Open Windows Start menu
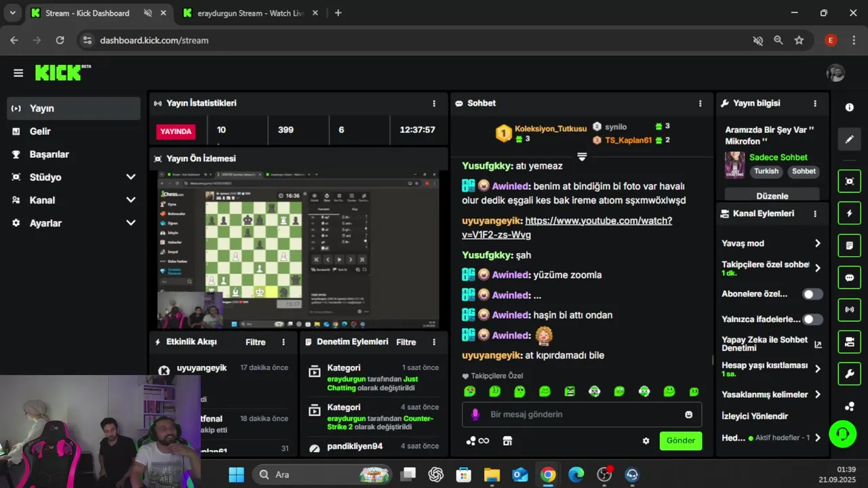Viewport: 868px width, 488px height. [x=236, y=474]
